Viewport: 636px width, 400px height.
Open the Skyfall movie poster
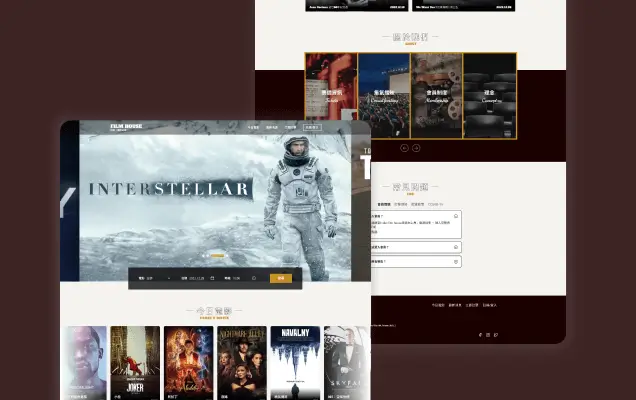point(347,363)
